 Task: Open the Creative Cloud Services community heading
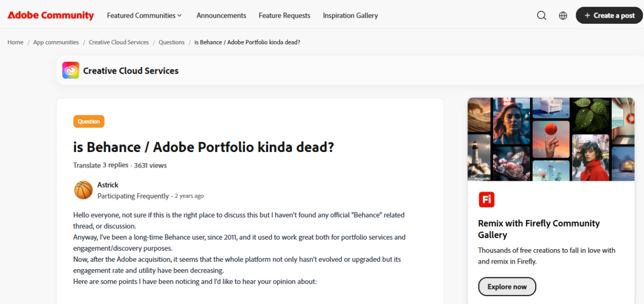tap(130, 70)
